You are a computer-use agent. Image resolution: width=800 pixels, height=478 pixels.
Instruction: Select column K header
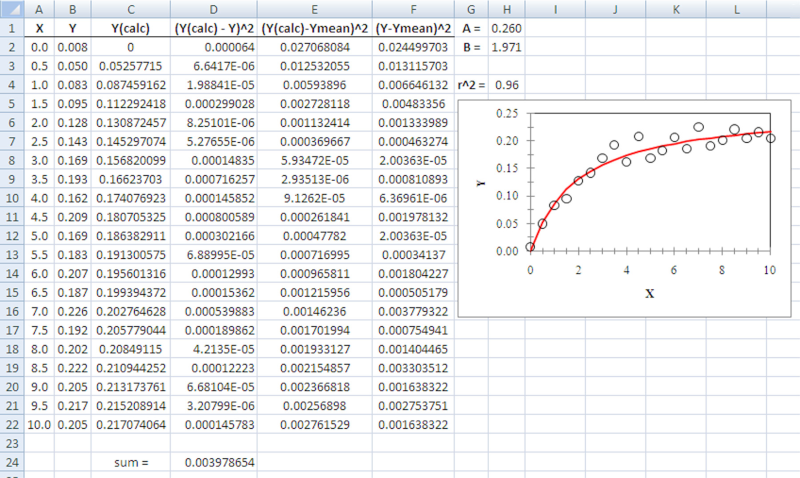pos(676,9)
